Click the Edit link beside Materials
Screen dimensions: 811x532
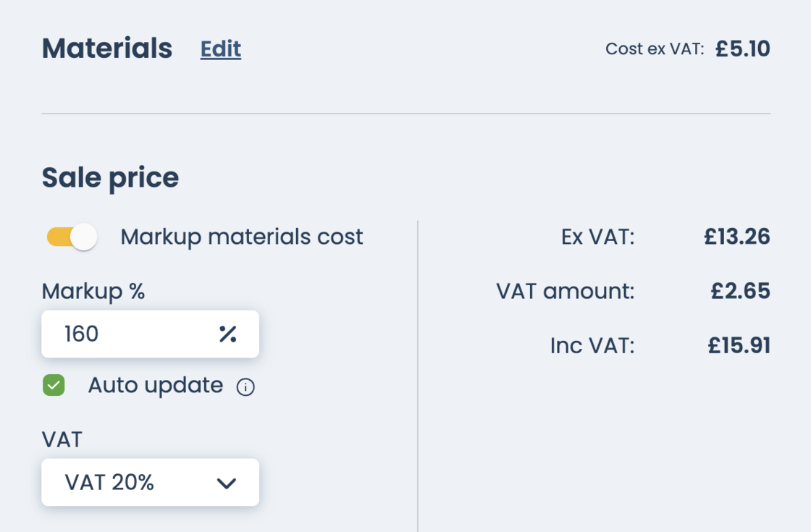tap(220, 49)
